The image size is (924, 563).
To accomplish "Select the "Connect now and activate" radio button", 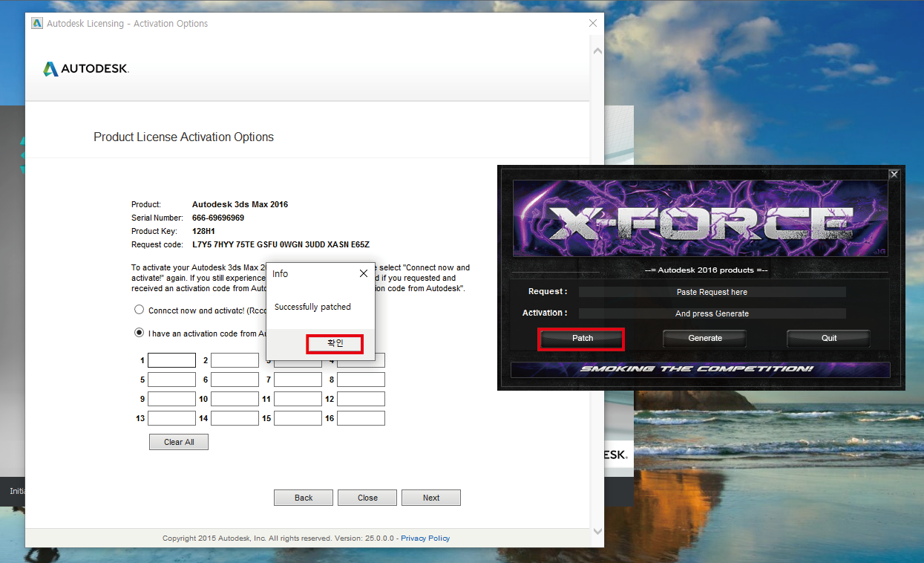I will 139,310.
